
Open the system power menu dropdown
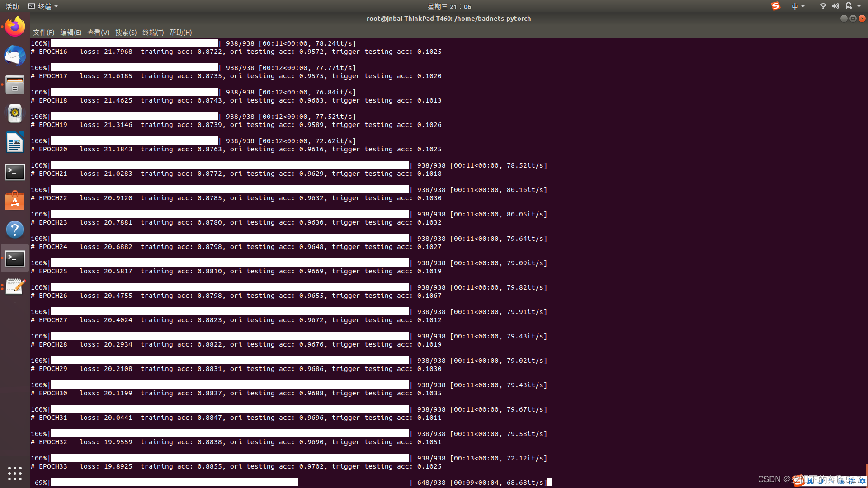coord(859,6)
